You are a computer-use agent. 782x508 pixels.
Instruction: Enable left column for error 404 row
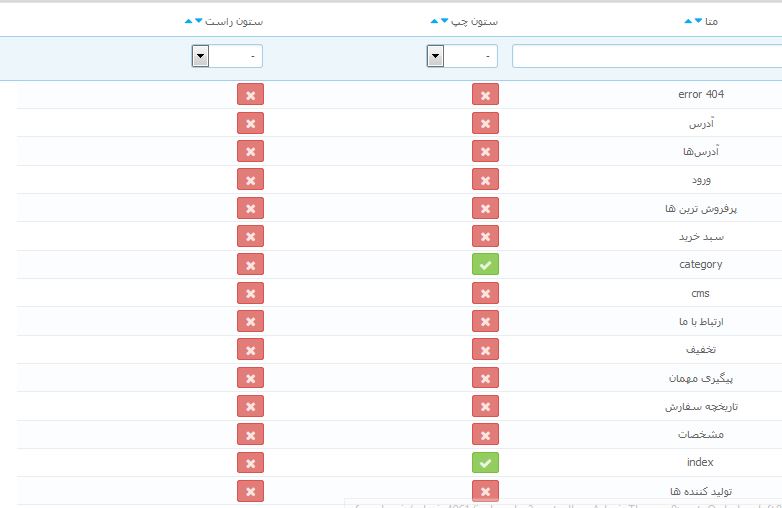[485, 95]
